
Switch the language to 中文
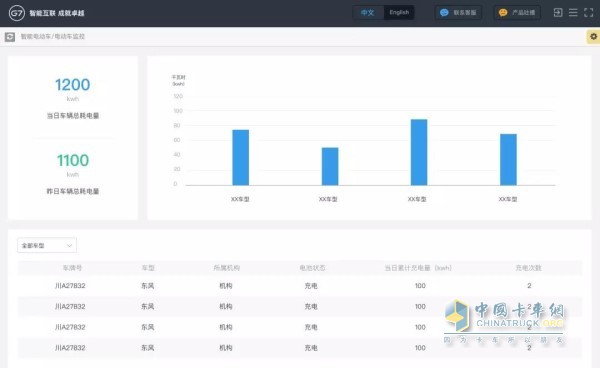367,13
